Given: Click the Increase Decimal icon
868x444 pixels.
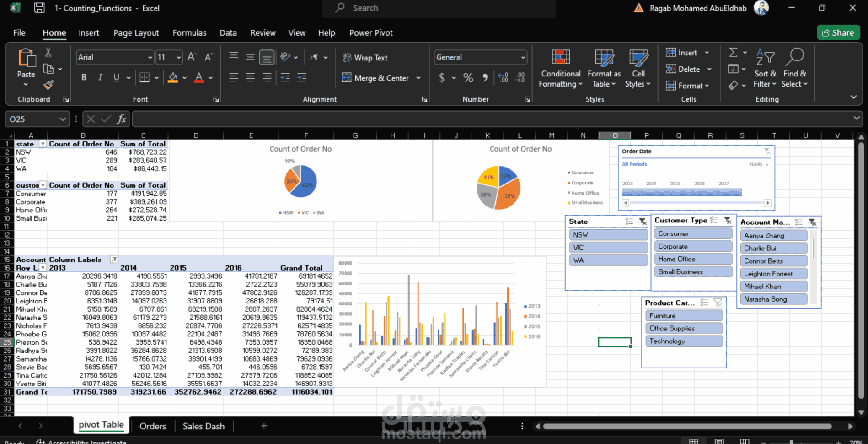Looking at the screenshot, I should point(503,78).
